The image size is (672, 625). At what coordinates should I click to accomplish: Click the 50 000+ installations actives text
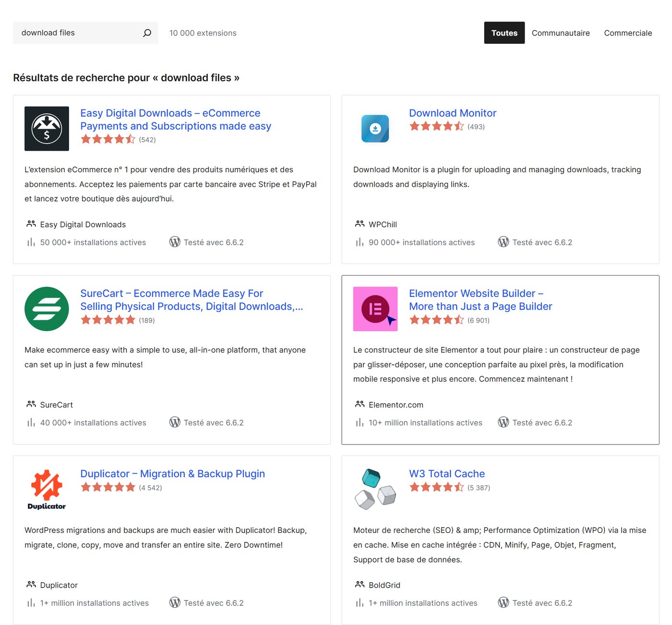coord(93,242)
